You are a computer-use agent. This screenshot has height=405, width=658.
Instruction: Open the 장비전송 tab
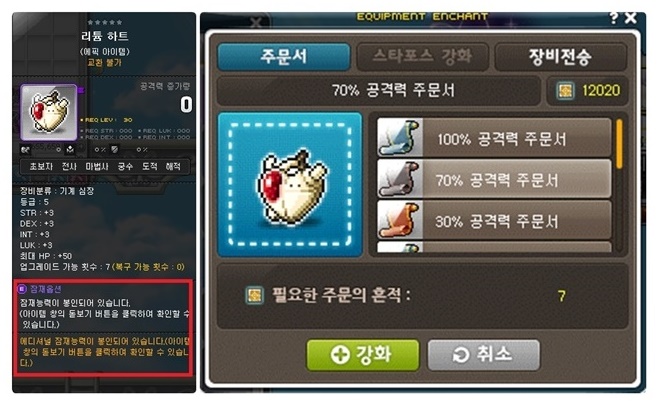pyautogui.click(x=561, y=56)
